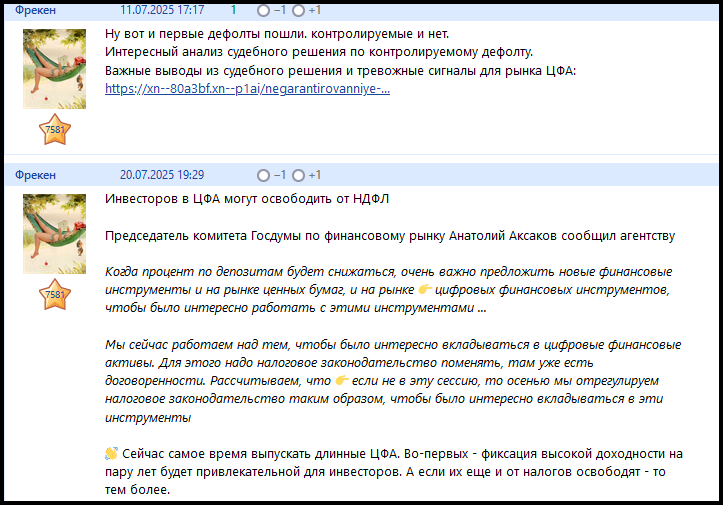Click italic word 'инструменты' ending the quote
This screenshot has width=723, height=505.
coord(148,418)
